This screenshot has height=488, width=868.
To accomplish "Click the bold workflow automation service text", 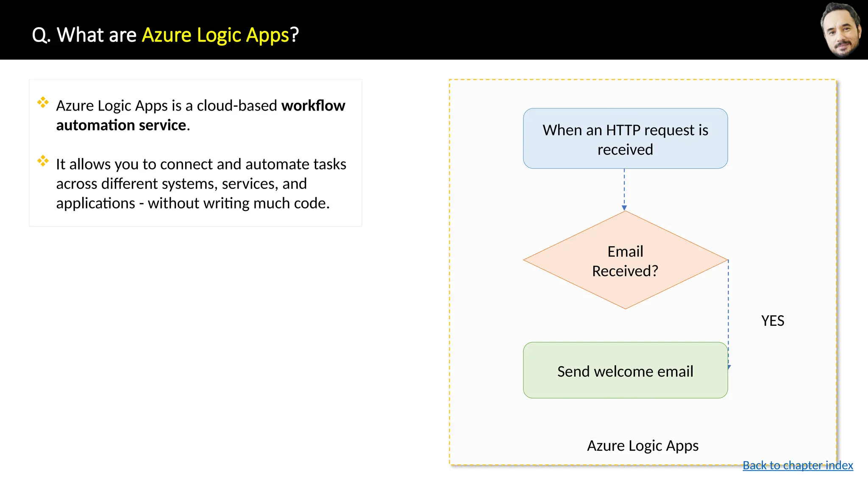I will pos(121,125).
